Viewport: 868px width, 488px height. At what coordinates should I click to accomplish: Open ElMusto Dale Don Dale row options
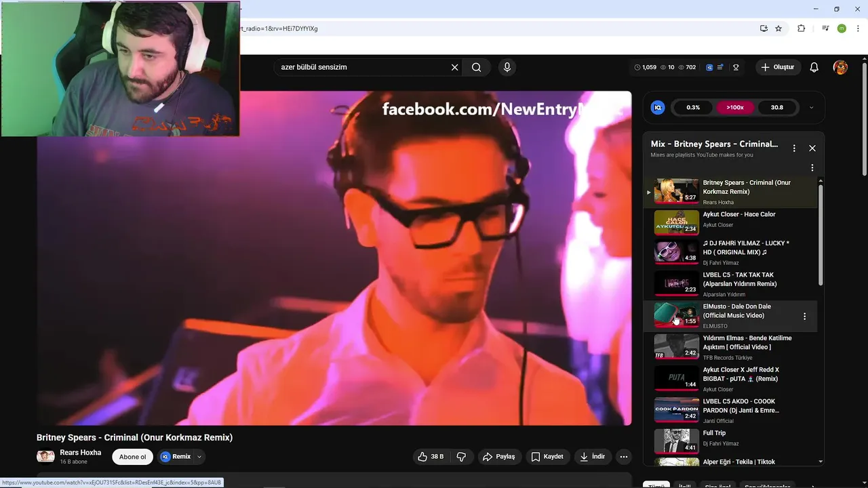[x=805, y=317]
